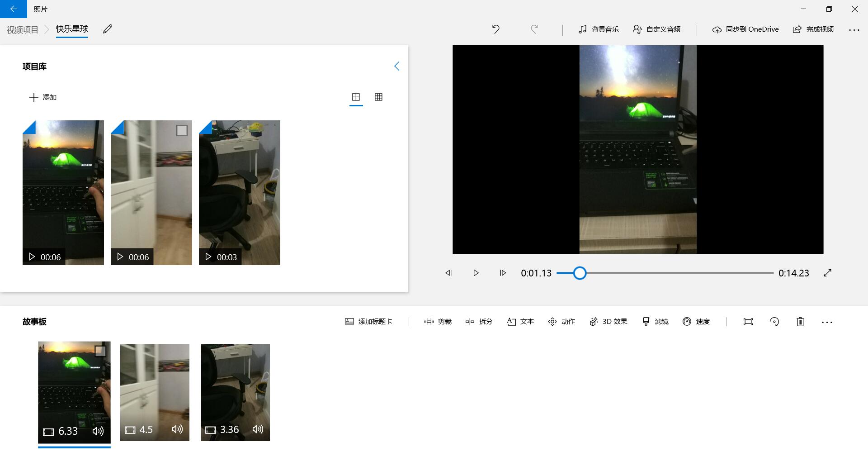Open the Split (拆分) tool

[x=479, y=322]
